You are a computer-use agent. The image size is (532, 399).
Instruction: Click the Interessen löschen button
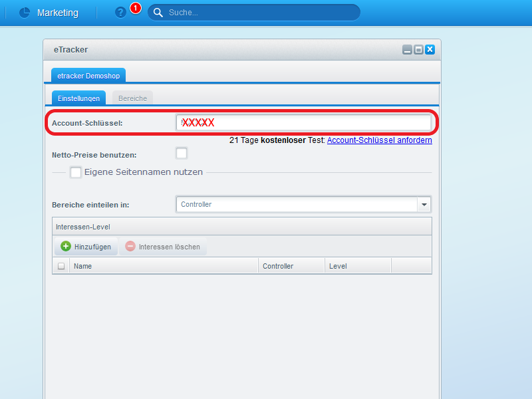tap(163, 246)
